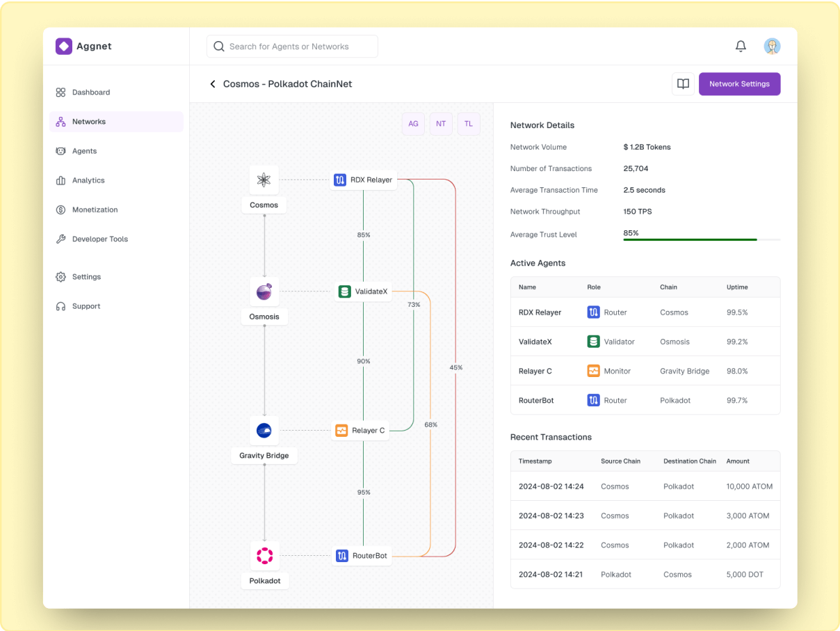Screen dimensions: 840x631
Task: Sort transactions by Timestamp column header
Action: coord(535,461)
